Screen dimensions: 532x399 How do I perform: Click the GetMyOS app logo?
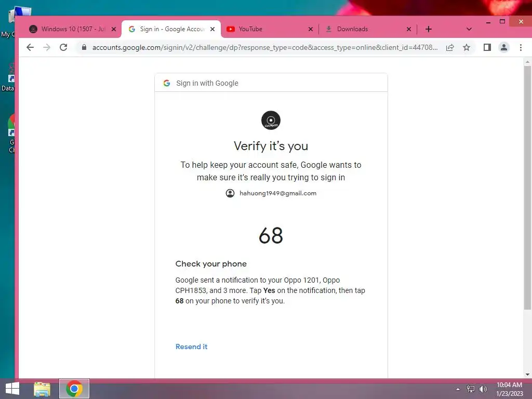tap(271, 120)
